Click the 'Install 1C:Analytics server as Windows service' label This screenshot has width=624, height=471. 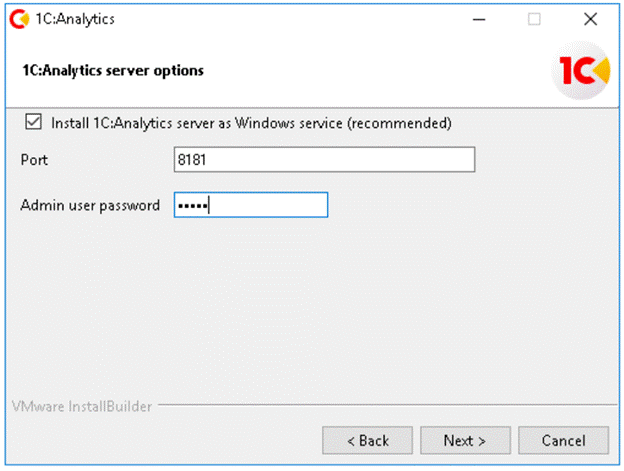point(252,124)
